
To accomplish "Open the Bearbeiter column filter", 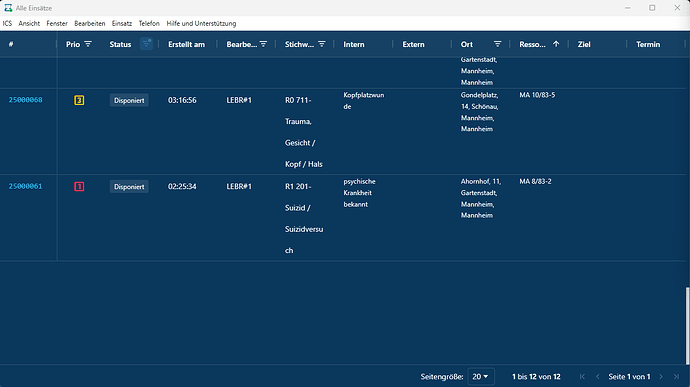I will point(263,44).
